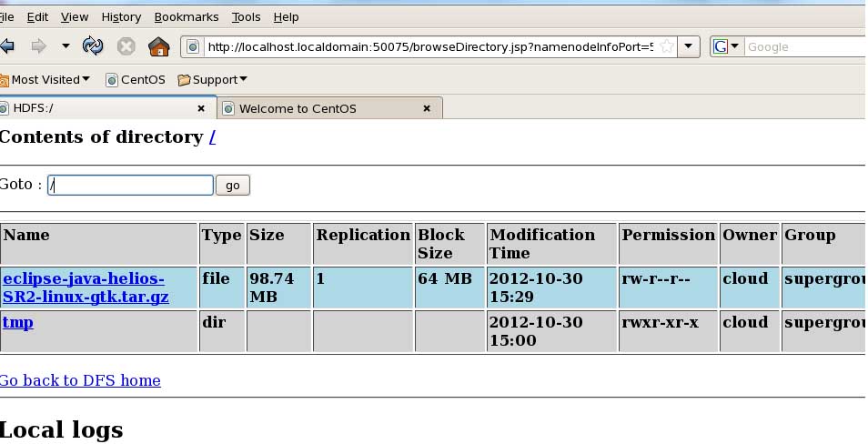
Task: Click the address bar URL field
Action: [x=429, y=47]
